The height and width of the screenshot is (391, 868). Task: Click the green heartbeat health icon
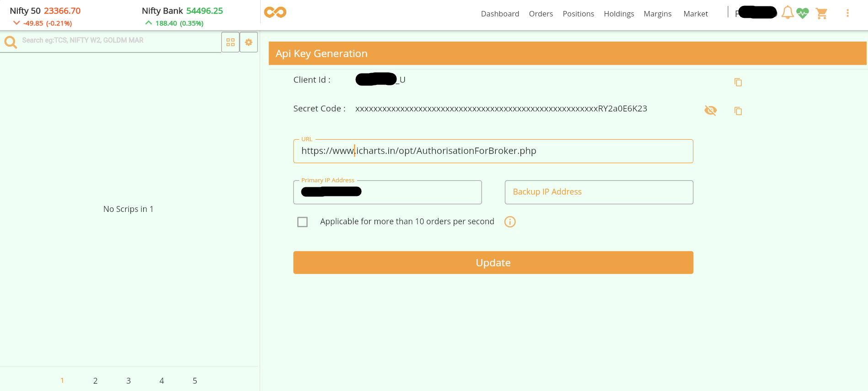pyautogui.click(x=803, y=13)
